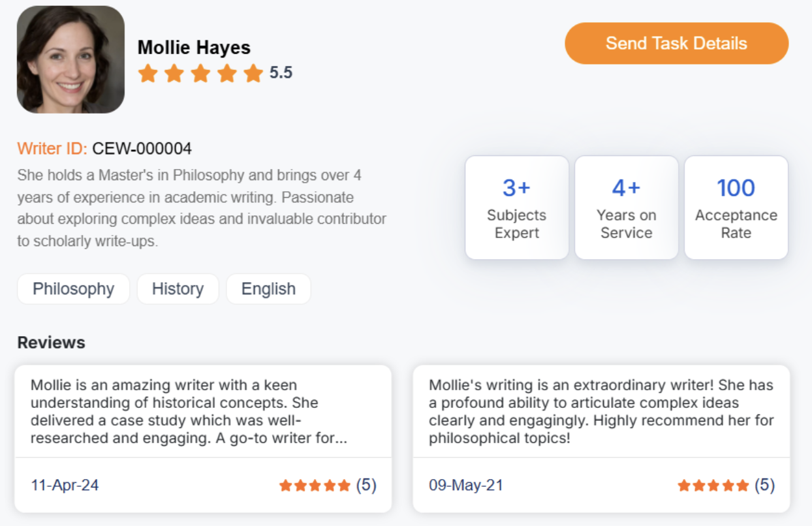Screen dimensions: 812x526
Task: Click the Send Task Details button
Action: (x=676, y=44)
